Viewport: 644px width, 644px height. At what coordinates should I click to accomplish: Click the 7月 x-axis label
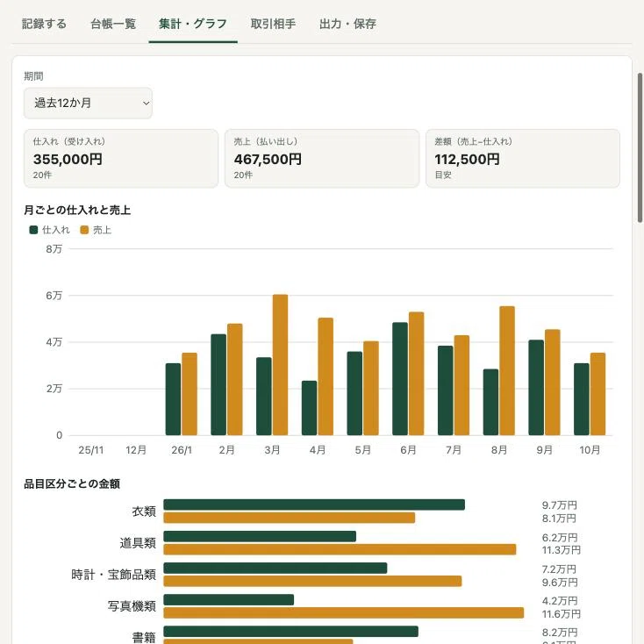pyautogui.click(x=454, y=450)
